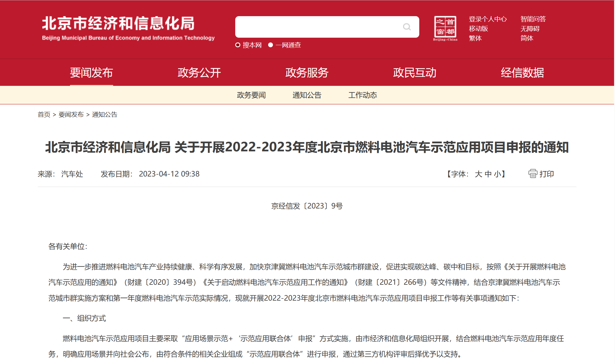Set font size to 中

coord(488,174)
